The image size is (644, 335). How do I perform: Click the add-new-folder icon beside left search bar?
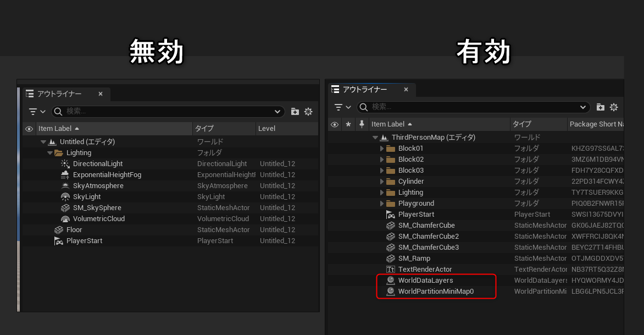click(x=295, y=111)
